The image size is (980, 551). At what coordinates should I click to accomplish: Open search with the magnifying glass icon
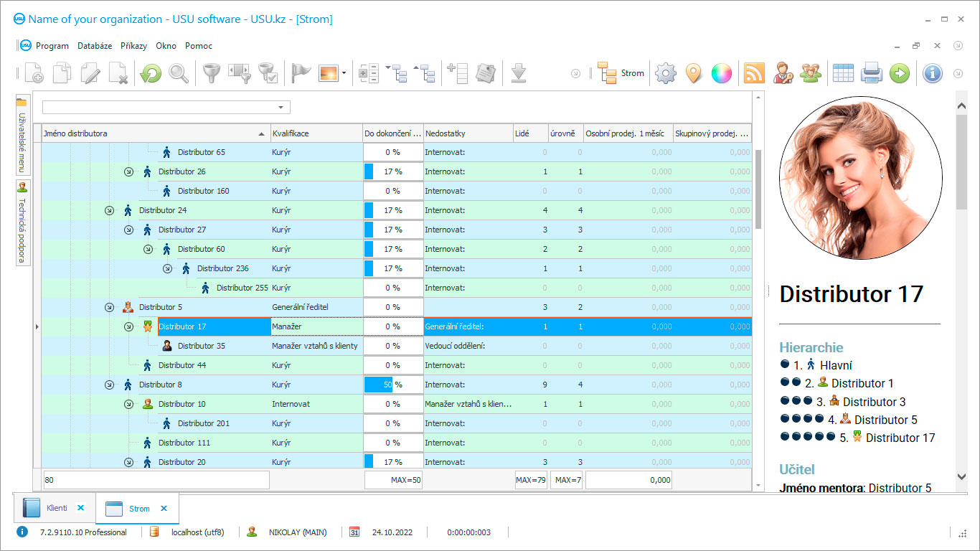[179, 73]
